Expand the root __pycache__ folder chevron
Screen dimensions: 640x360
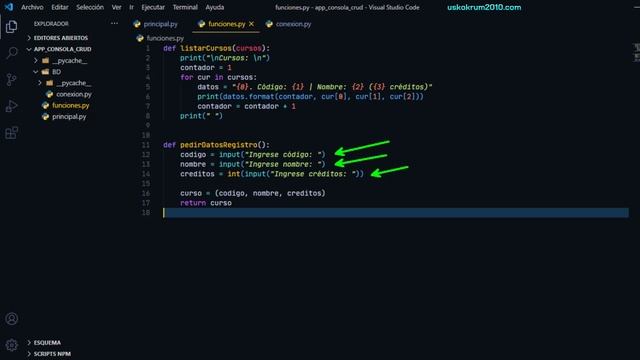[x=36, y=60]
